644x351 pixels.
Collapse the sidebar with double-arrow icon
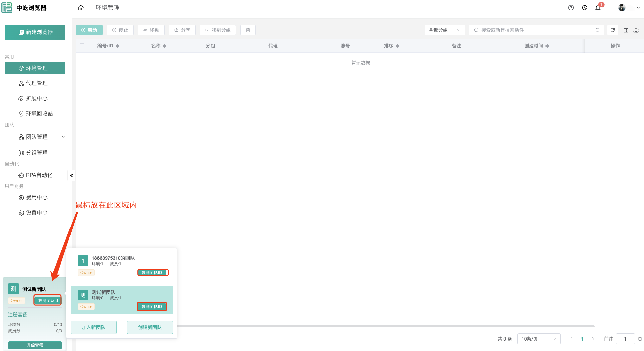71,175
